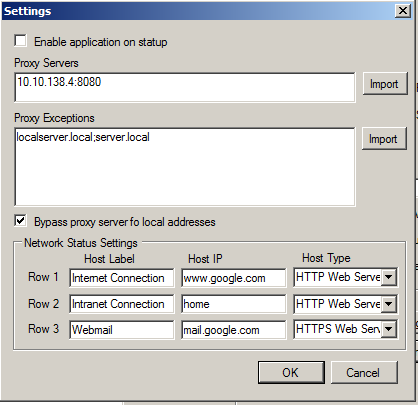Enable application on startup checkbox
This screenshot has width=418, height=405.
click(x=21, y=41)
